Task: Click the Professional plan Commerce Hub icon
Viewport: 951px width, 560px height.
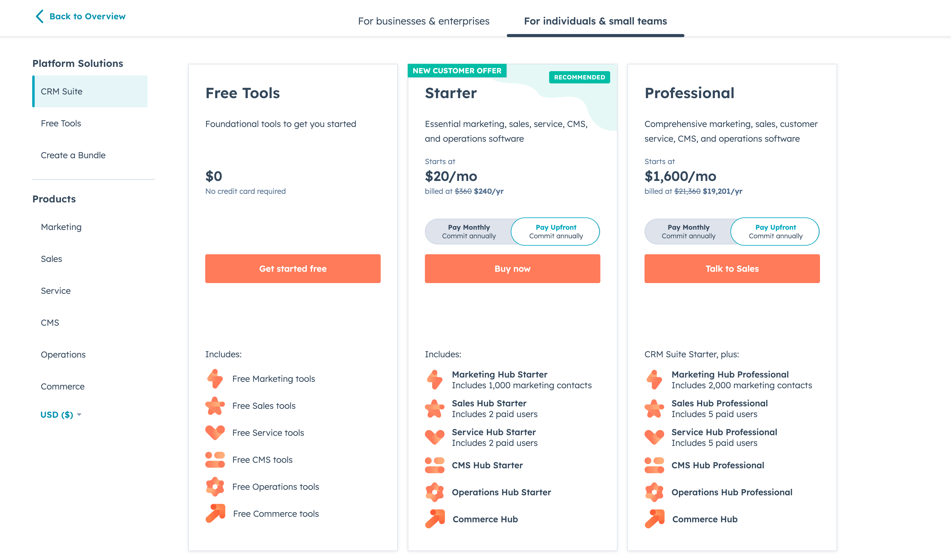Action: 654,519
